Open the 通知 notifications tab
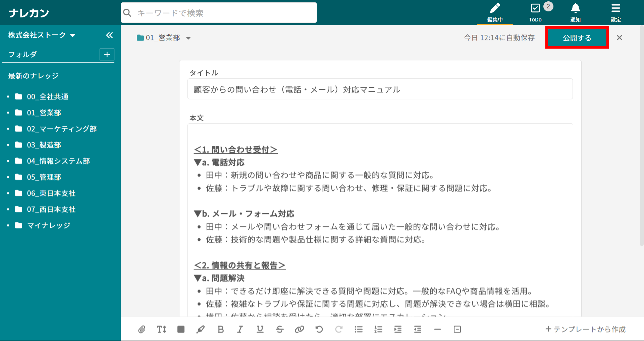Viewport: 644px width, 341px height. coord(576,13)
